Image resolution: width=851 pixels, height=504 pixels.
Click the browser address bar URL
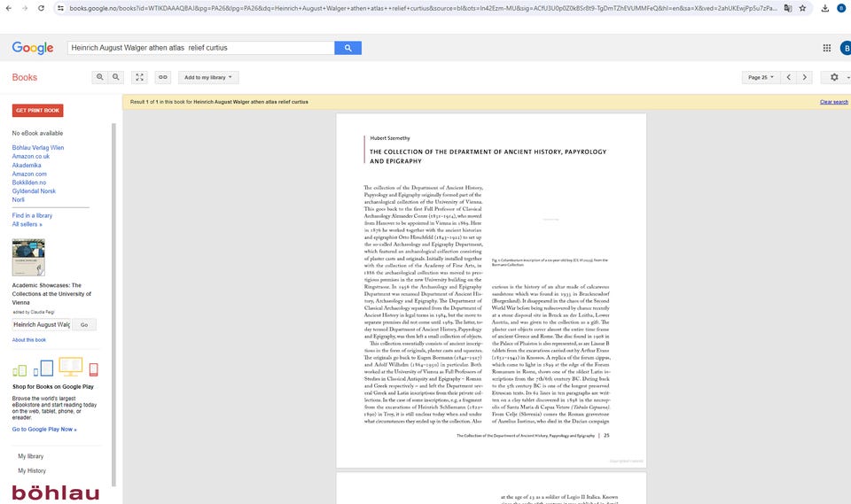[423, 8]
